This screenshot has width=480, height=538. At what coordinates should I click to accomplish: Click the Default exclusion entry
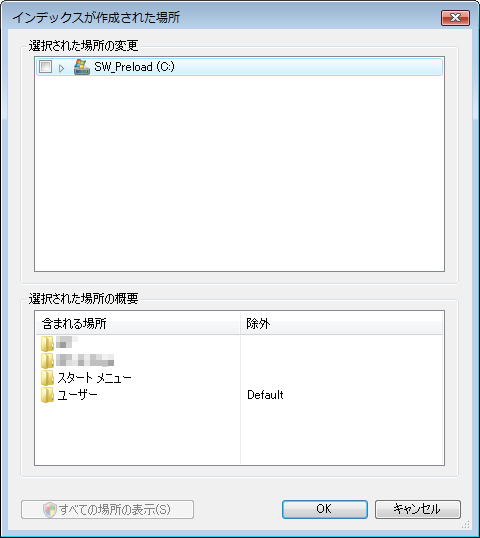[265, 395]
